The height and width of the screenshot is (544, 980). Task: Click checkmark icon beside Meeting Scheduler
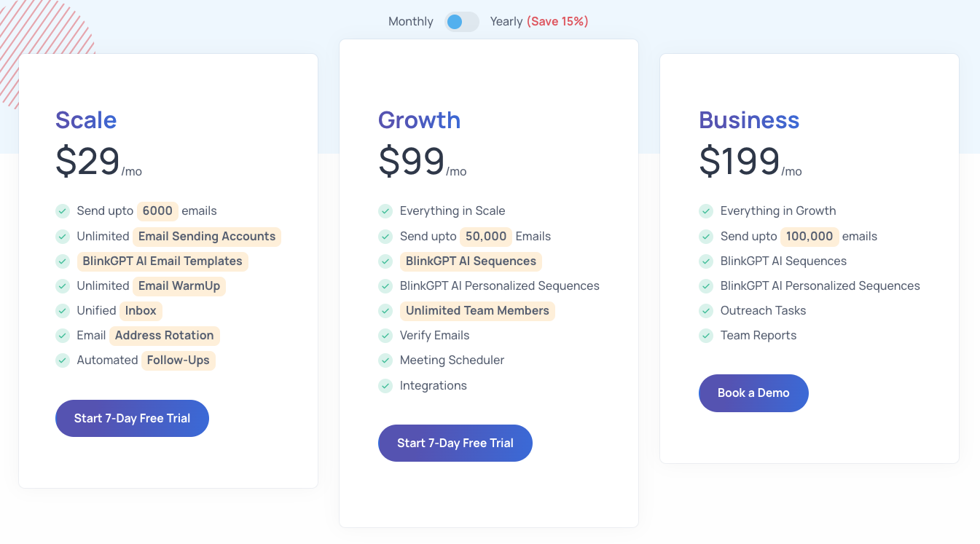(385, 360)
